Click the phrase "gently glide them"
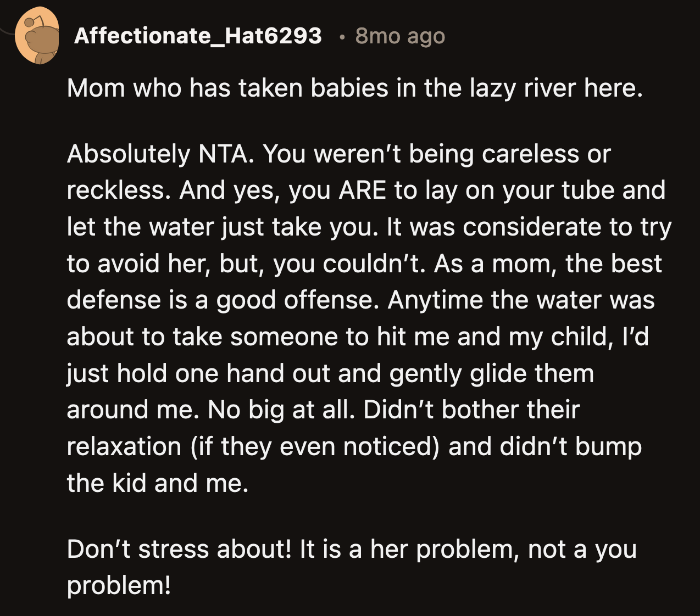 click(492, 374)
